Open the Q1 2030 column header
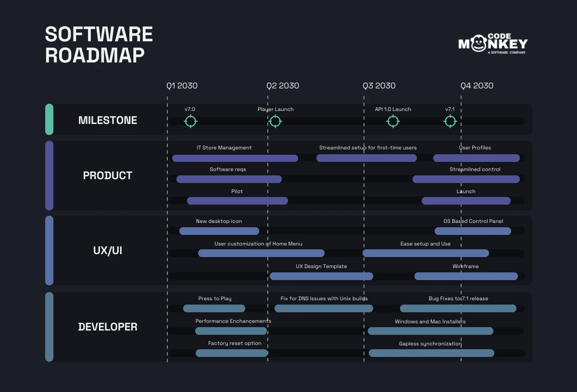577x392 pixels. (x=181, y=86)
